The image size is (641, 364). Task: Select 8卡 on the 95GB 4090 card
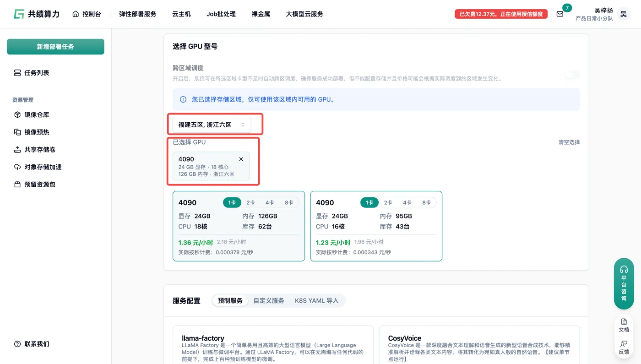pos(426,202)
